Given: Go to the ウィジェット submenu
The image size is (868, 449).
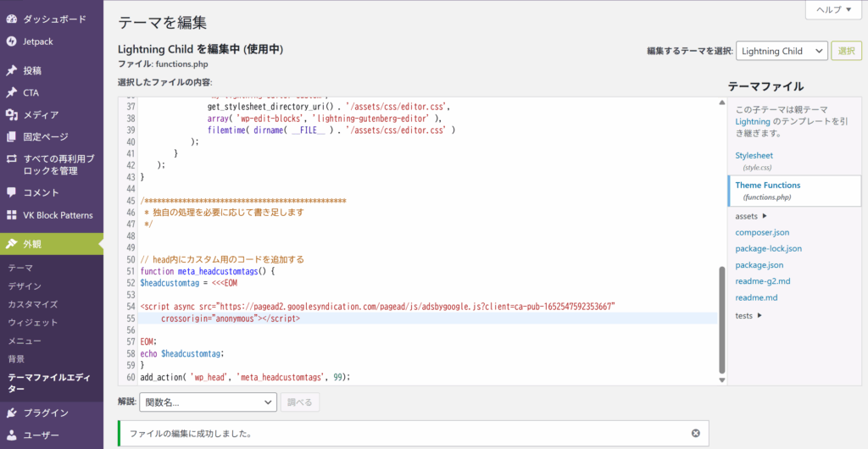Looking at the screenshot, I should tap(33, 323).
